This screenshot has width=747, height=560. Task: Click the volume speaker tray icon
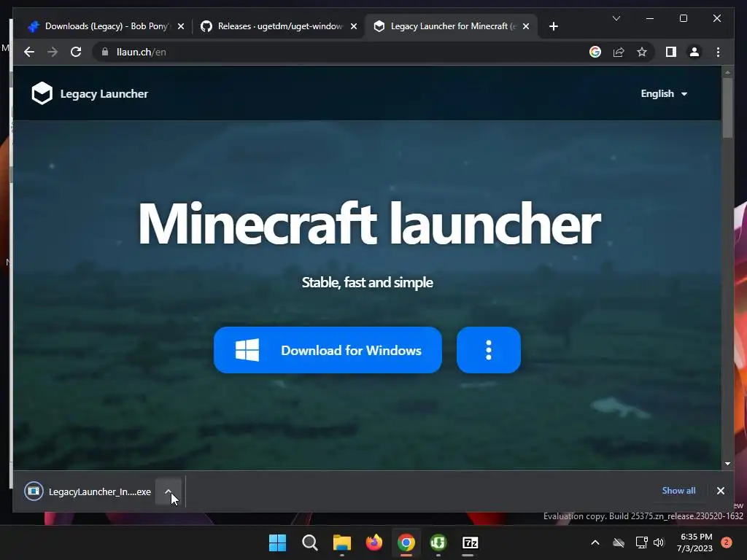point(659,542)
